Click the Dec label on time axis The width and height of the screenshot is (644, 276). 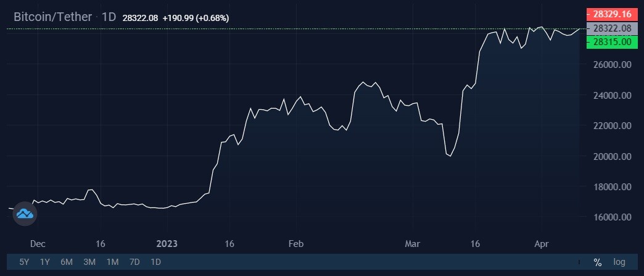(38, 244)
